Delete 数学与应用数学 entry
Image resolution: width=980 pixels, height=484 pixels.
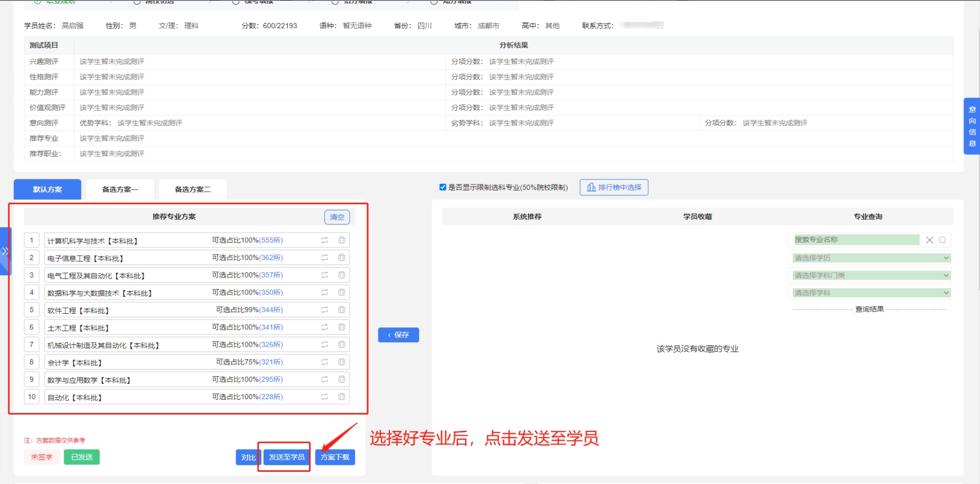341,379
